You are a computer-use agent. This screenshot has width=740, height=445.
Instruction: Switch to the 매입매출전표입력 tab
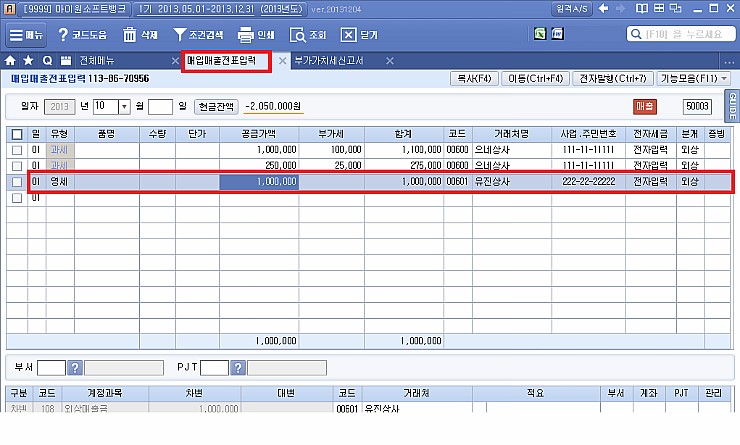click(x=221, y=60)
